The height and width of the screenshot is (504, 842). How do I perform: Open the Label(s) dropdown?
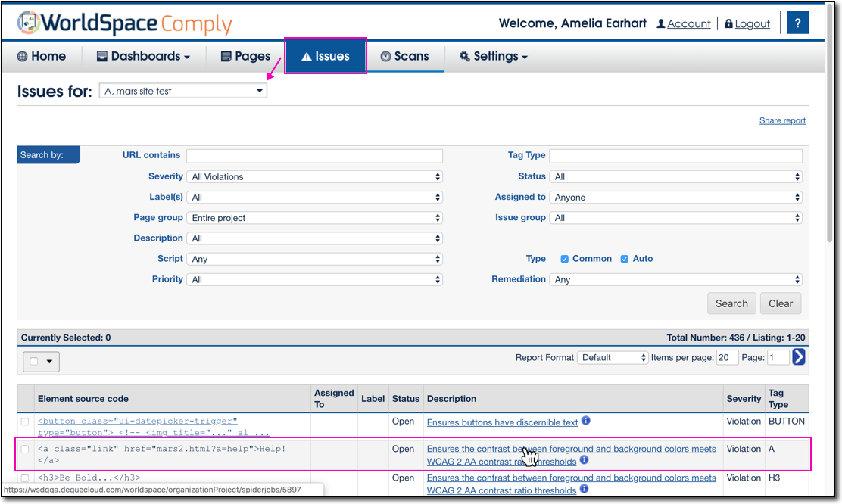315,197
